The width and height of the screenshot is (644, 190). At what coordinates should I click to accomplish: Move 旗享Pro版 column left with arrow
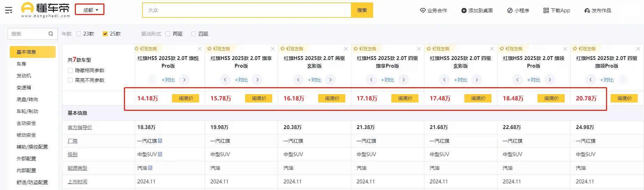click(225, 80)
